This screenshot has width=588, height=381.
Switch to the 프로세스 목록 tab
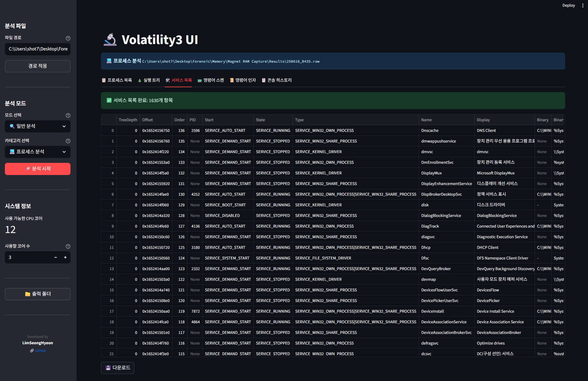[117, 80]
